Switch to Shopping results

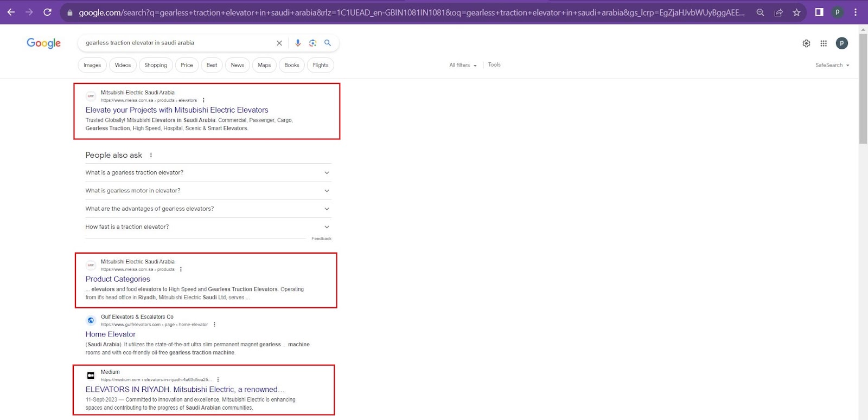[x=156, y=65]
